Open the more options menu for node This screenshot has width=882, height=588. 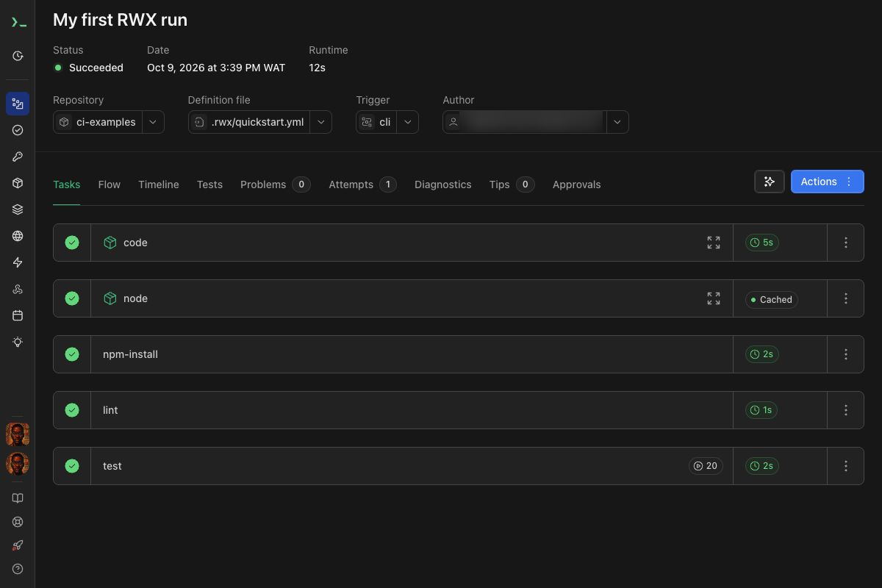coord(846,298)
